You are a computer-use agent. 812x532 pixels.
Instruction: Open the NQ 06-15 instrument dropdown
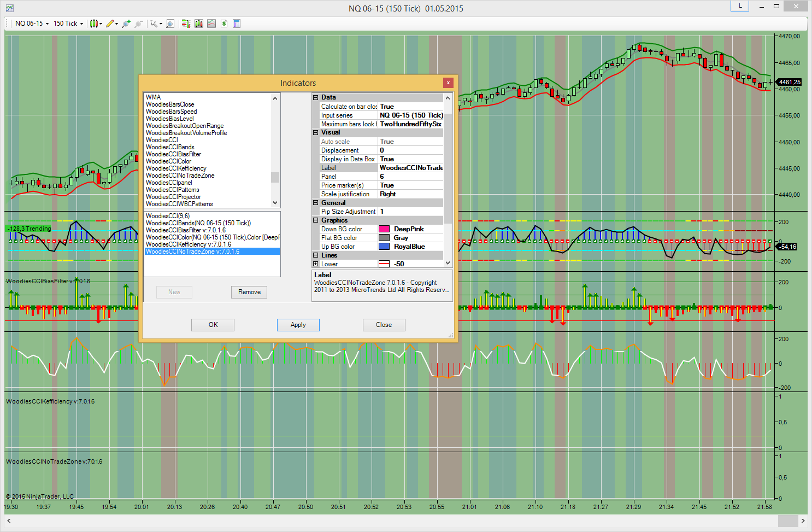[x=32, y=24]
